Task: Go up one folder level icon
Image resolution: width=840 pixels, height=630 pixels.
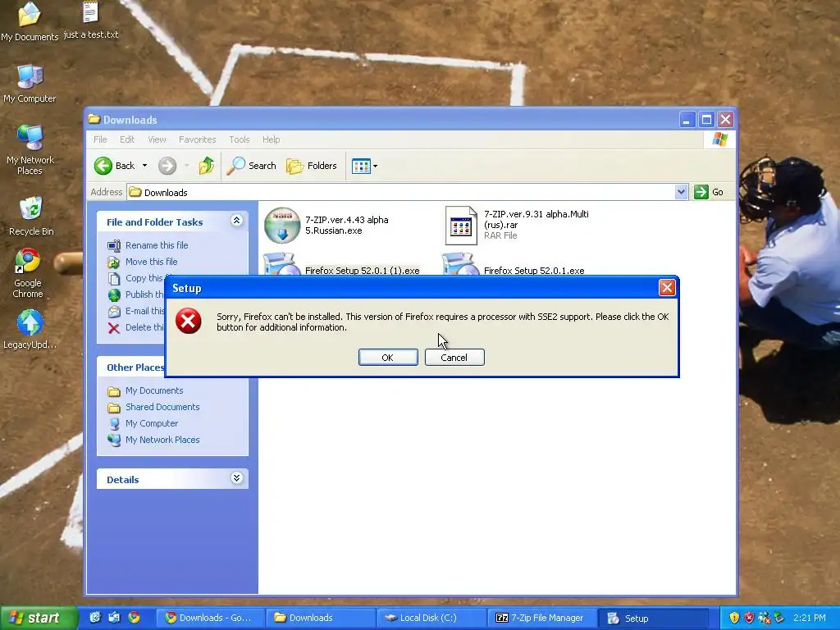Action: pos(206,166)
